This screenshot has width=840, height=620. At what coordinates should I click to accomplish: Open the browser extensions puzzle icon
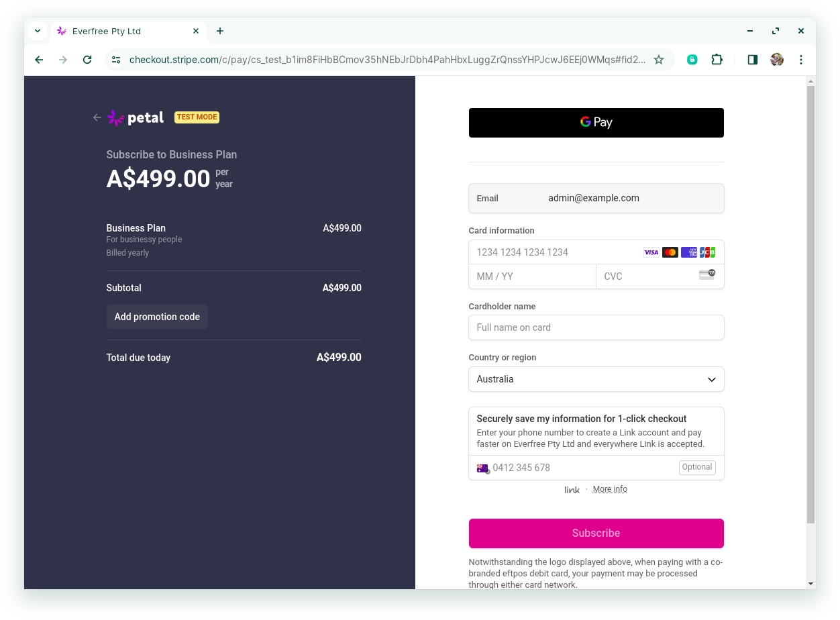(717, 60)
